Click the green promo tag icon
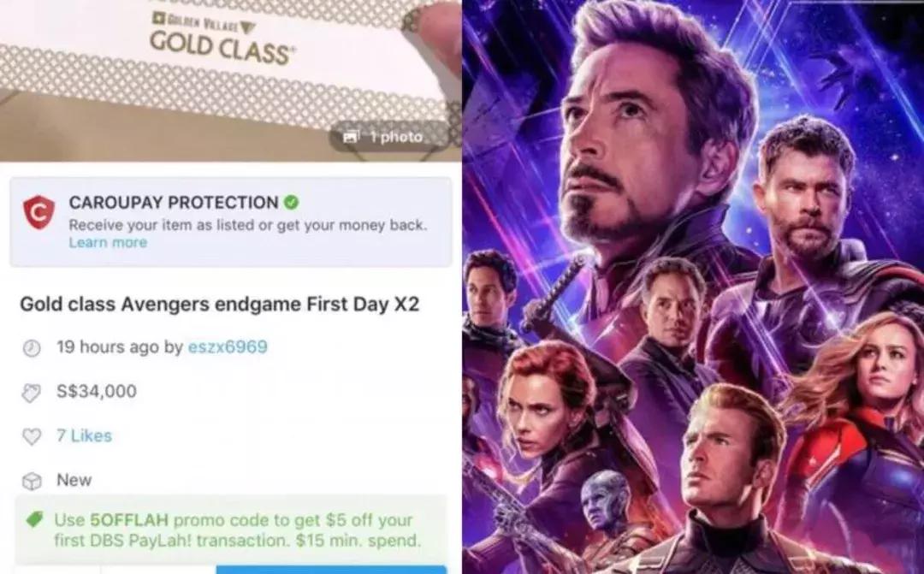The width and height of the screenshot is (924, 574). [x=35, y=520]
